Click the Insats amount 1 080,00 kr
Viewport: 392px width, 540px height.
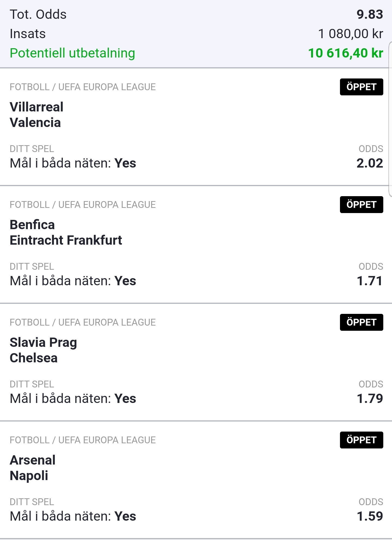pos(350,34)
